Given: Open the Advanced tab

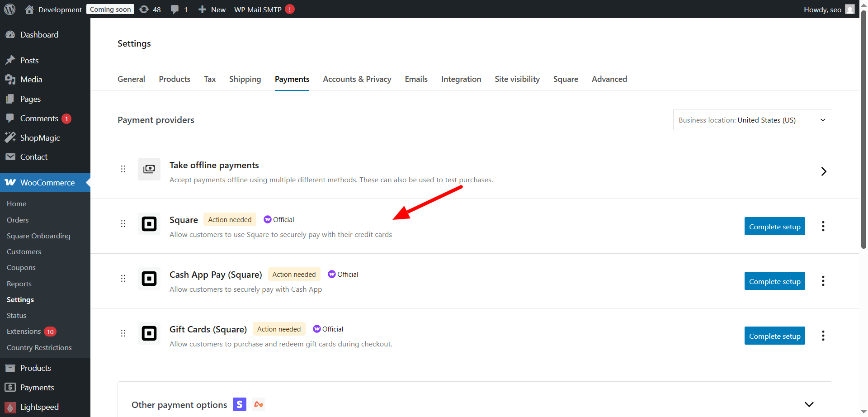Looking at the screenshot, I should pyautogui.click(x=609, y=79).
